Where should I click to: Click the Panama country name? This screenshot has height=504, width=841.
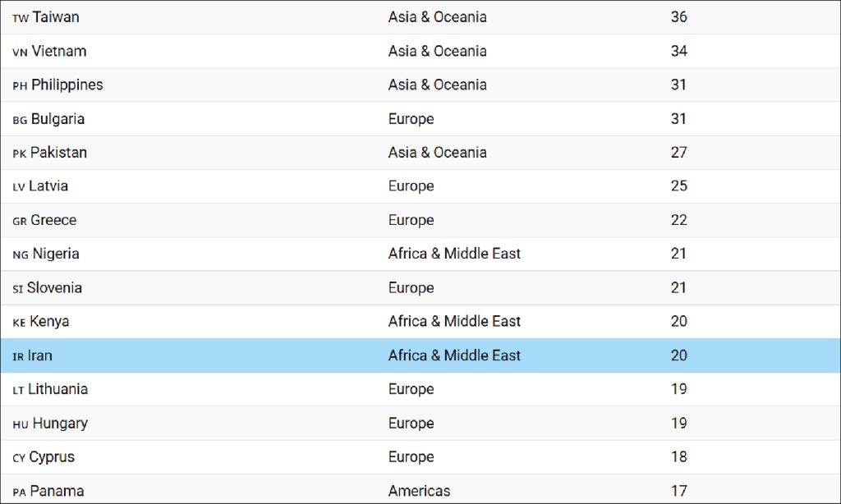[56, 491]
